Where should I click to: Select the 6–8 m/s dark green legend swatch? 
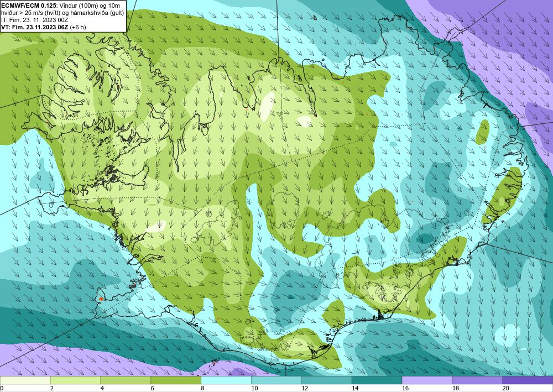click(176, 380)
